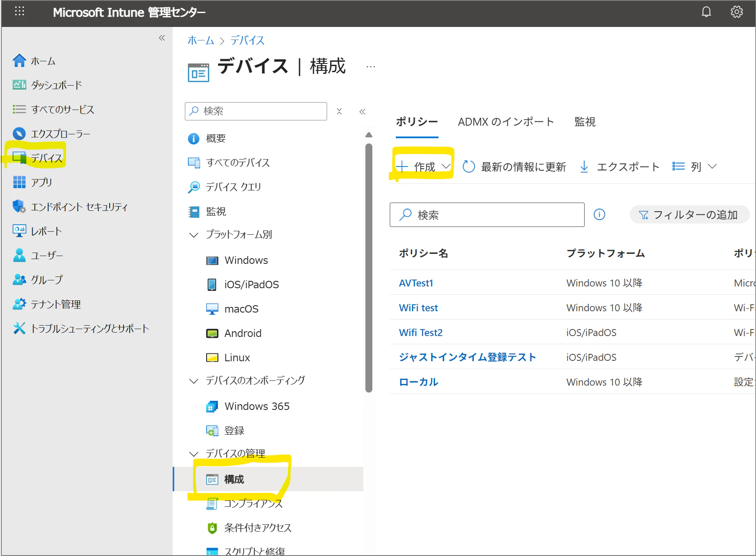Open the 作成 dropdown

pos(423,166)
